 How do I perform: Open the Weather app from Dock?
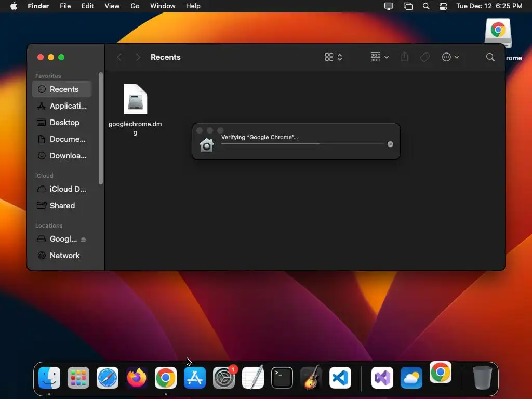(411, 378)
